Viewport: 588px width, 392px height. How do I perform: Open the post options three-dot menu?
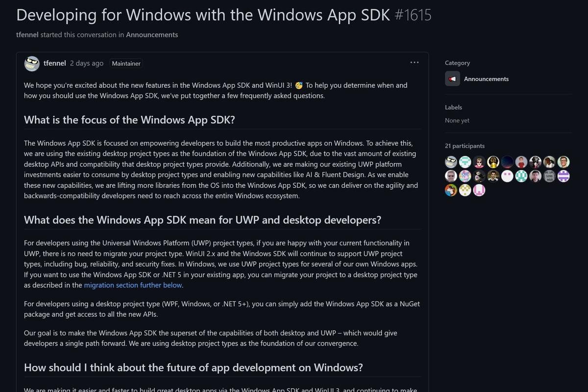[x=415, y=63]
